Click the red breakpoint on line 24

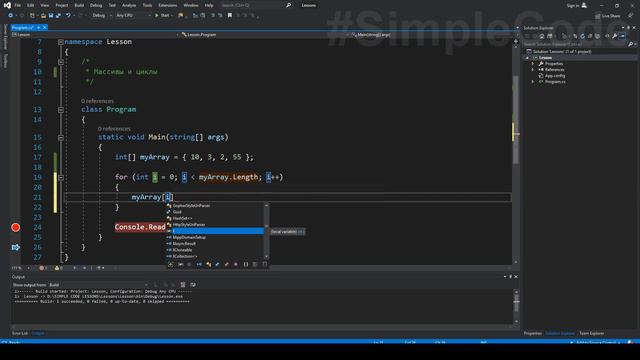(16, 227)
